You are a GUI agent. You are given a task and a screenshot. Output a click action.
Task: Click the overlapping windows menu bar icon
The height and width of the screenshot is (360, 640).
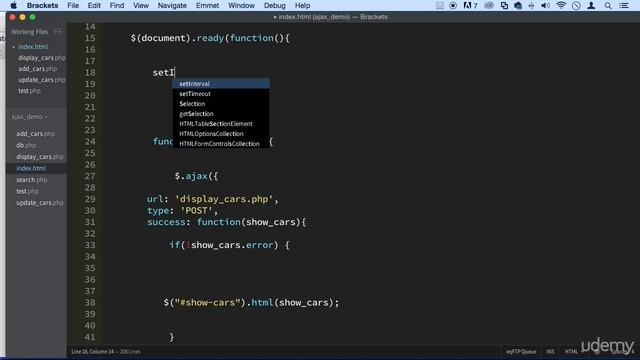point(504,5)
